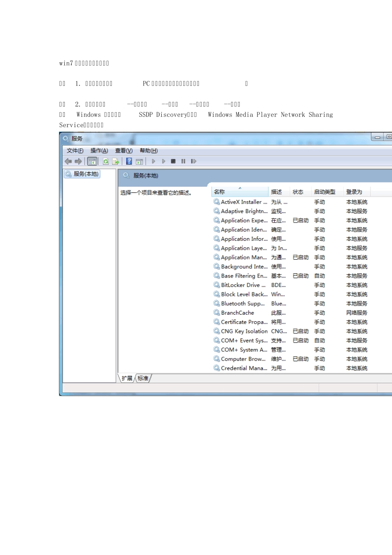Click the Restart Service toolbar icon
Screen dimensions: 392x555
194,161
